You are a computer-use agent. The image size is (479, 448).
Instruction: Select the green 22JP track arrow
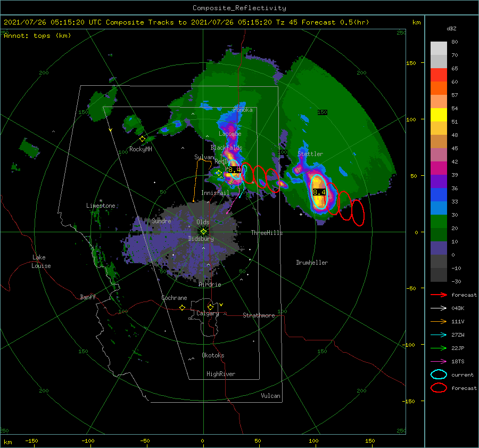[x=439, y=348]
